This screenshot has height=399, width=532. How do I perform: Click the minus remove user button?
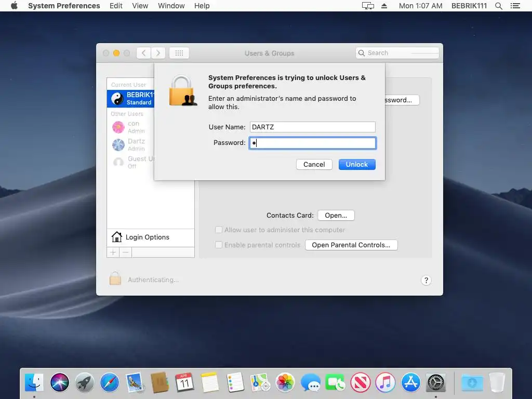126,252
